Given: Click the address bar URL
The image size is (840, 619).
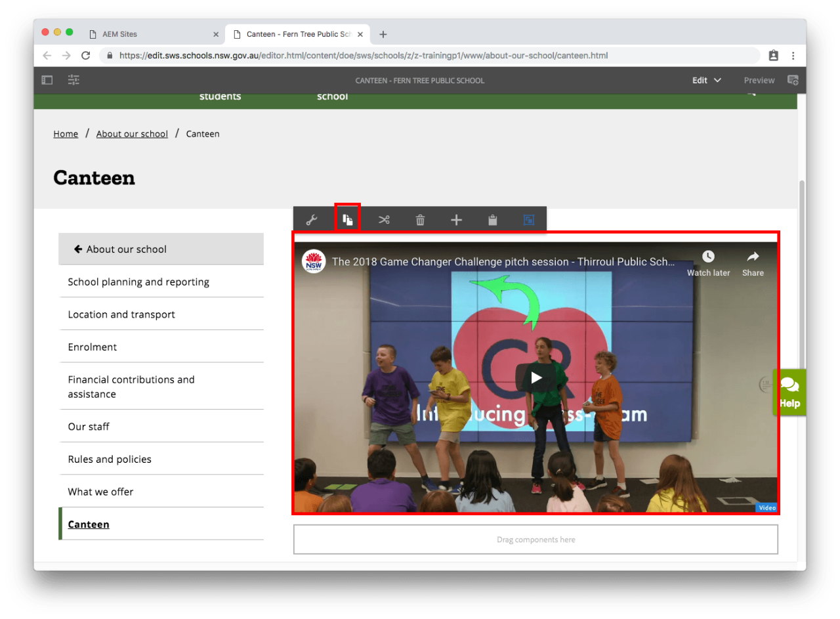Looking at the screenshot, I should [364, 56].
